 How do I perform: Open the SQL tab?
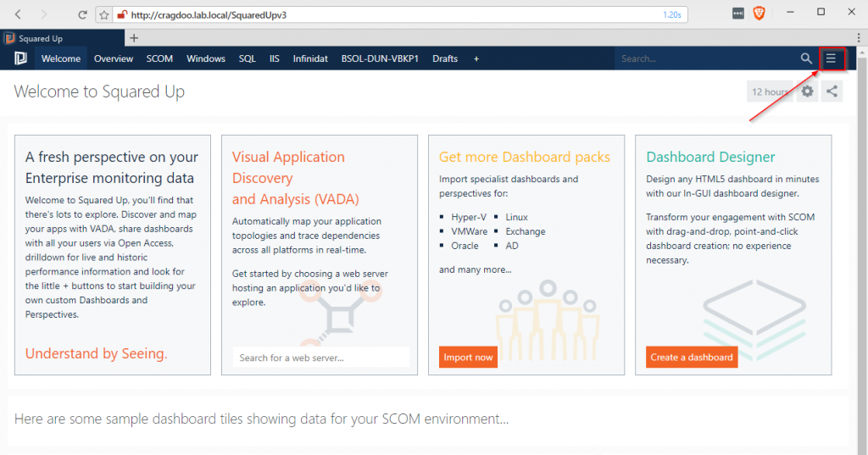point(248,58)
